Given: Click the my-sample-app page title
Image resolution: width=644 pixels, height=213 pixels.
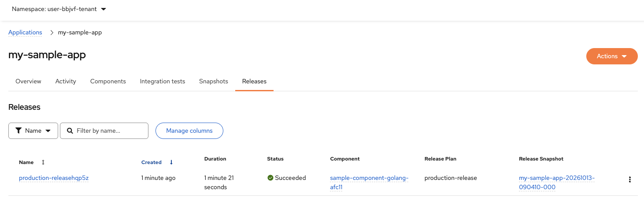Looking at the screenshot, I should point(47,55).
